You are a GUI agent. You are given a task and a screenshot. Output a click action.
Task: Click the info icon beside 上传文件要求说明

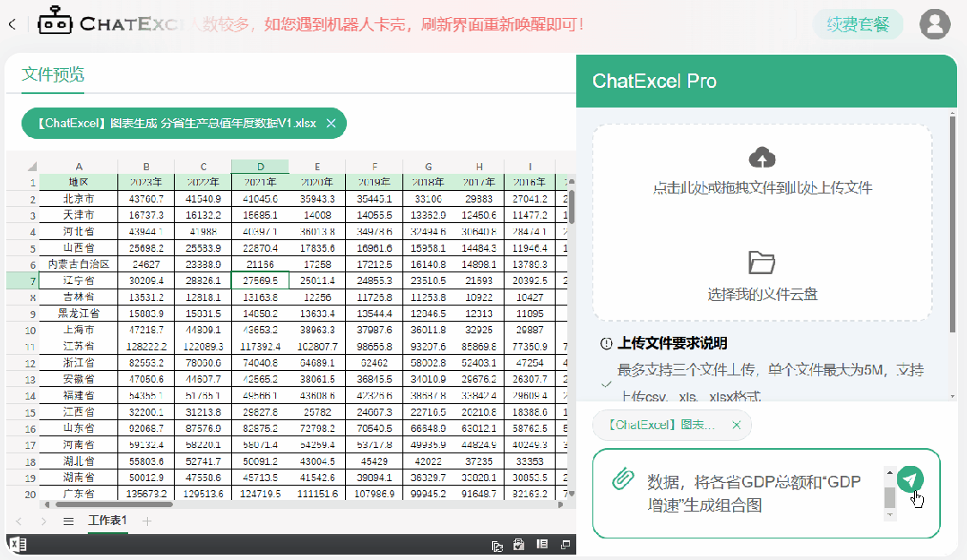606,343
